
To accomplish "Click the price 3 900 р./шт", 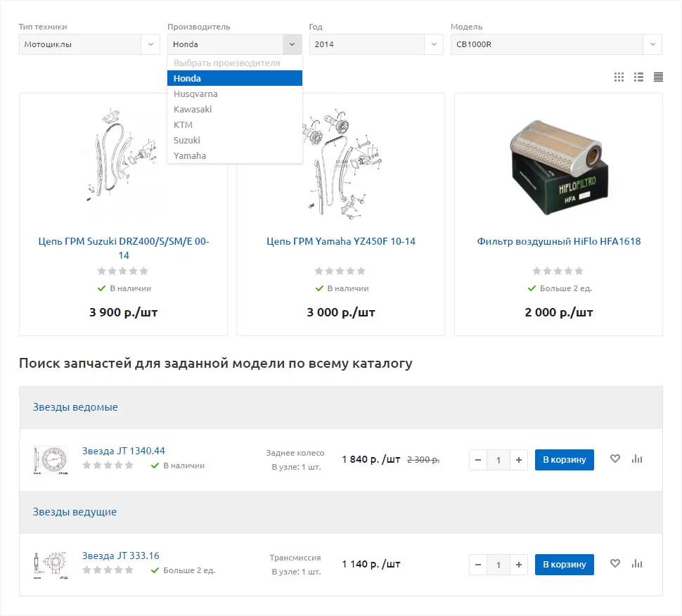I will coord(123,312).
